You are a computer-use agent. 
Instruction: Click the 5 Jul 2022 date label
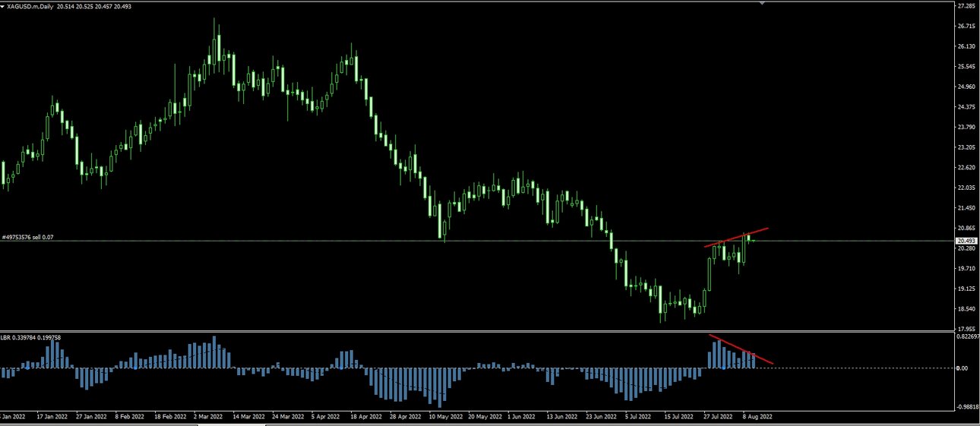[640, 417]
